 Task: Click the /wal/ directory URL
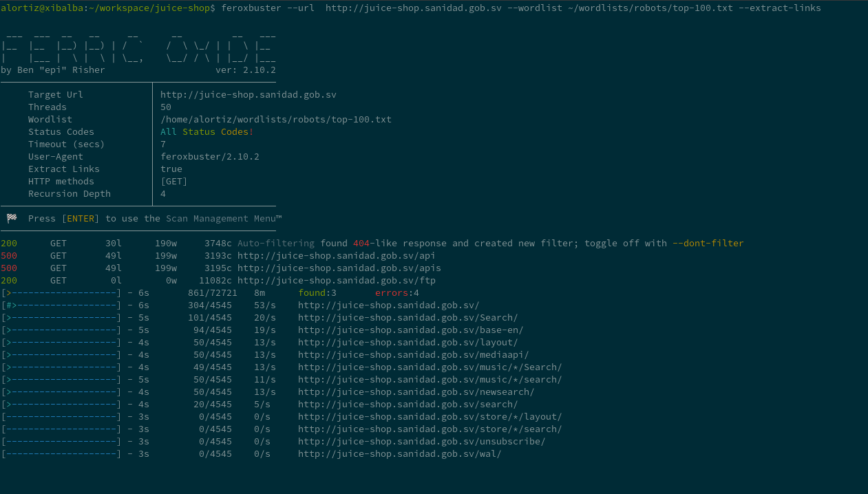click(399, 454)
